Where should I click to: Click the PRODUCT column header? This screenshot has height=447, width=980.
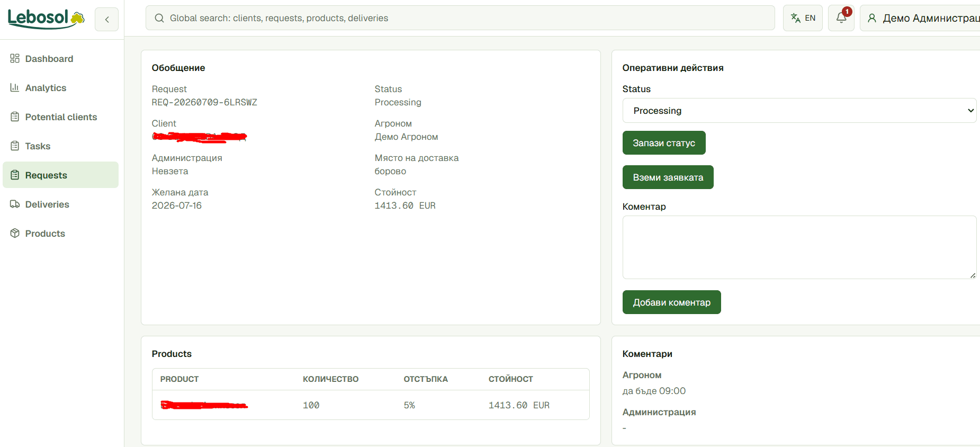[x=179, y=379]
